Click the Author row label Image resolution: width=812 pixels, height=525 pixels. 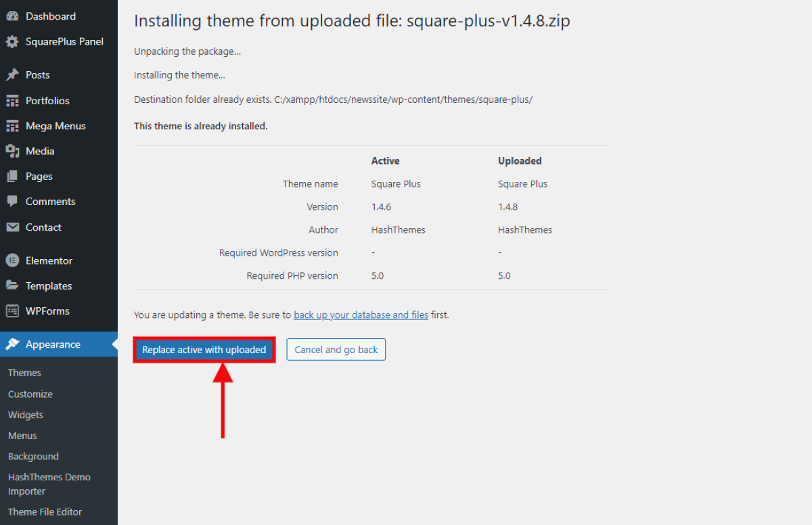click(x=323, y=230)
